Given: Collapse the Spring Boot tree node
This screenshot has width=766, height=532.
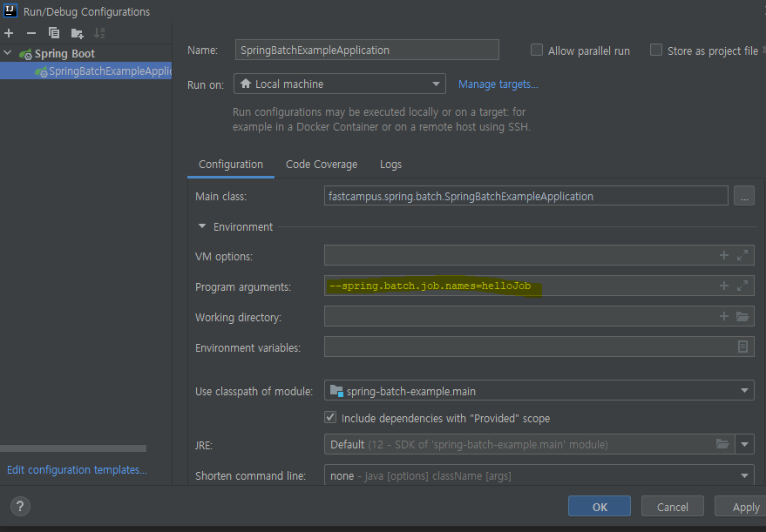Looking at the screenshot, I should click(x=7, y=53).
